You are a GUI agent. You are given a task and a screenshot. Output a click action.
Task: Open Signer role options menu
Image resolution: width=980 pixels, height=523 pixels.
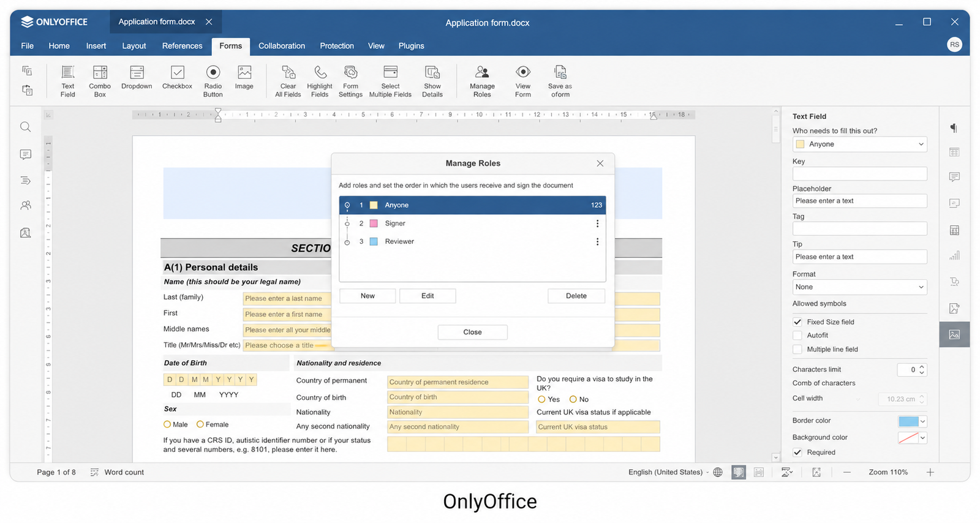pos(597,224)
